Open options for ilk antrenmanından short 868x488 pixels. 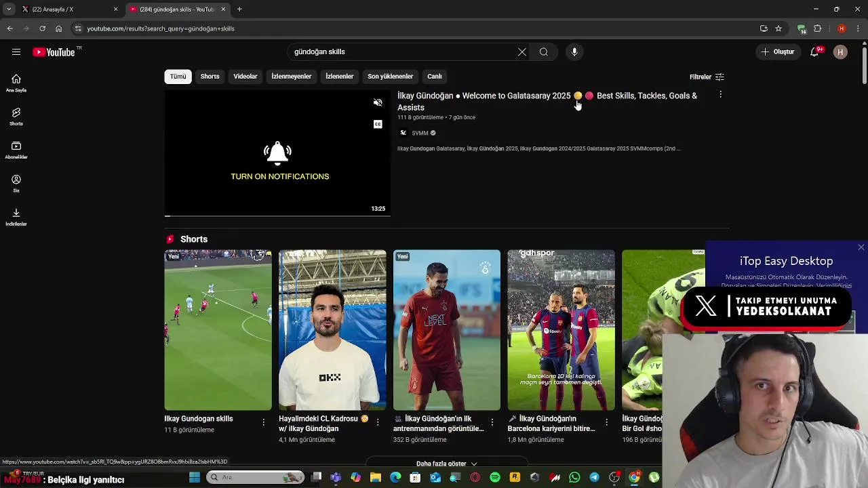tap(492, 422)
